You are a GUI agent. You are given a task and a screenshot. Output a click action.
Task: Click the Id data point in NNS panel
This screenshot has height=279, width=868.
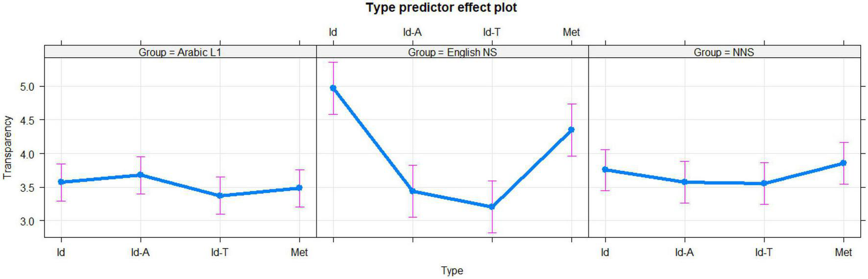pyautogui.click(x=605, y=170)
